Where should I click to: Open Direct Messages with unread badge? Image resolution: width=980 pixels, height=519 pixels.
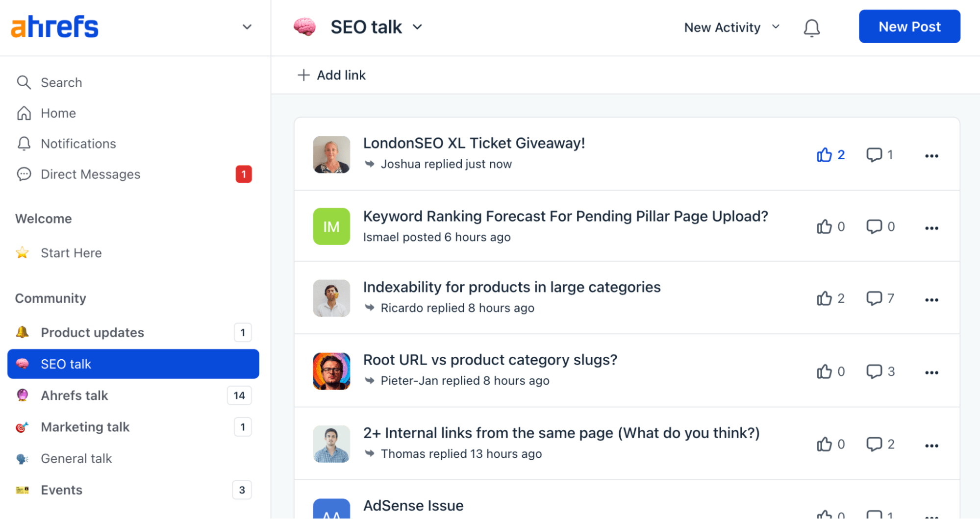[x=90, y=174]
